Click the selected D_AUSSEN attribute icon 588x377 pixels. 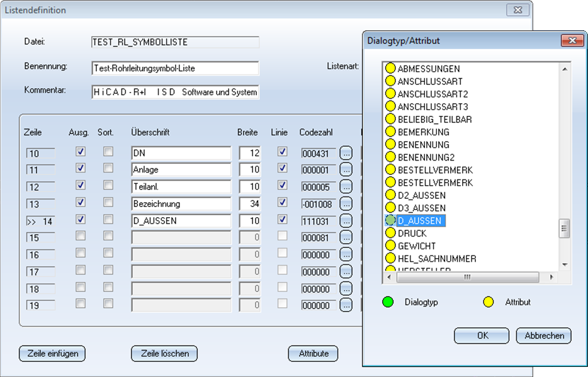click(x=390, y=220)
